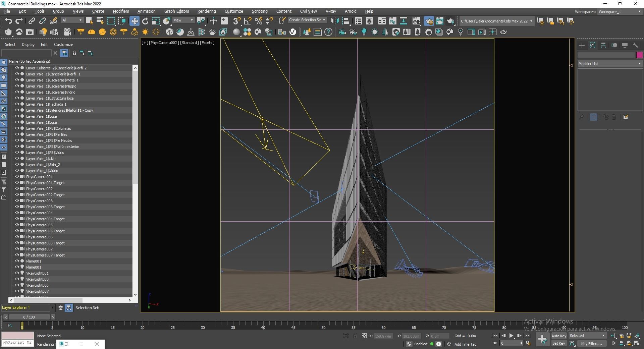This screenshot has width=644, height=349.
Task: Hide the PhysCamera001 object
Action: point(17,177)
